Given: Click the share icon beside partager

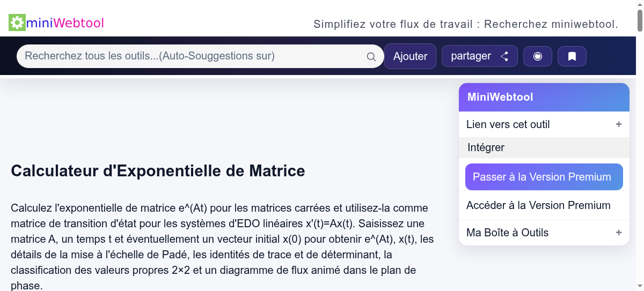Looking at the screenshot, I should point(504,56).
